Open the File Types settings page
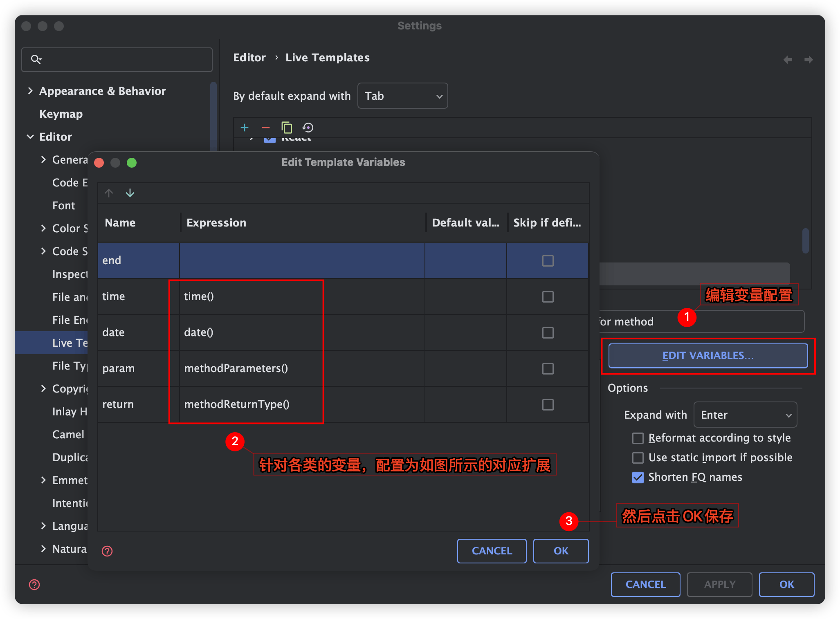 coord(70,366)
